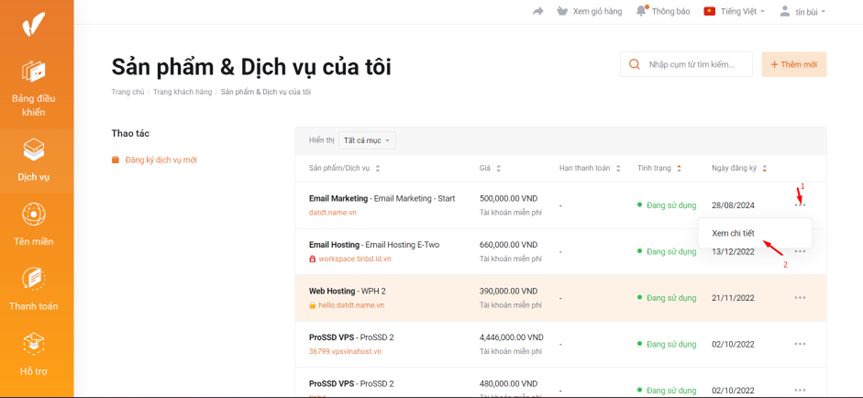The height and width of the screenshot is (398, 863).
Task: Click Đang sử dụng status in Email Marketing row
Action: pos(667,205)
